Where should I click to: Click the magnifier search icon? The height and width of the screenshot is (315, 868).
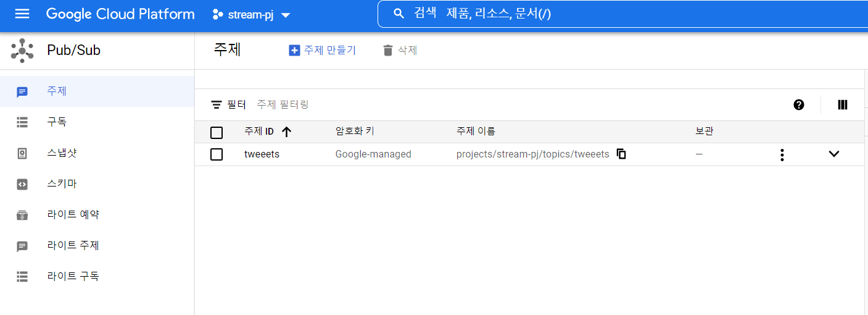[x=399, y=14]
